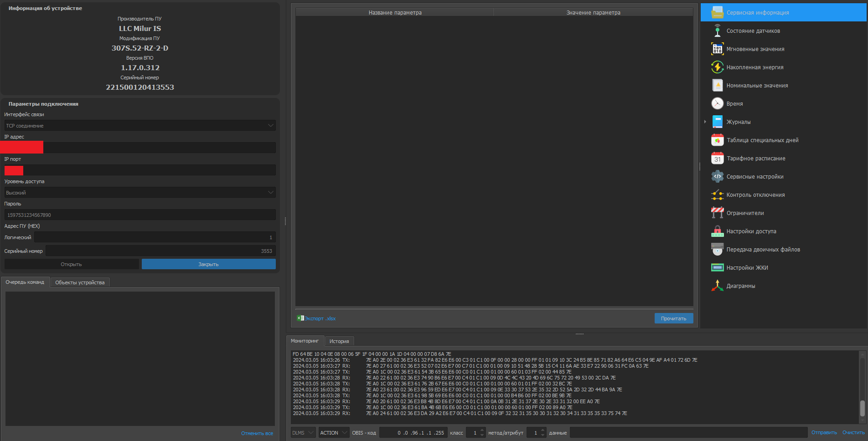The width and height of the screenshot is (868, 441).
Task: Click the Диаграммы axes icon
Action: tap(717, 286)
